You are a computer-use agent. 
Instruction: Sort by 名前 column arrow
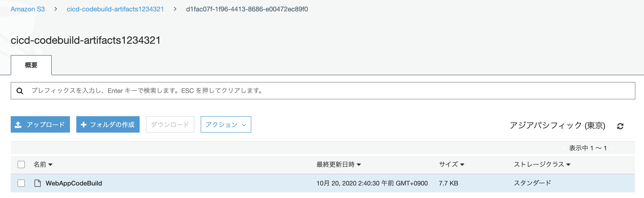click(x=50, y=165)
